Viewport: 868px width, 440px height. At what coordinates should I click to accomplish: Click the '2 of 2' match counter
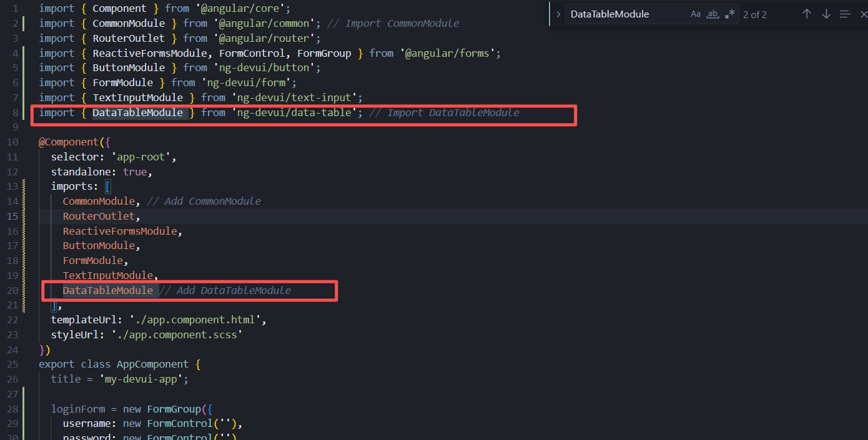(755, 14)
